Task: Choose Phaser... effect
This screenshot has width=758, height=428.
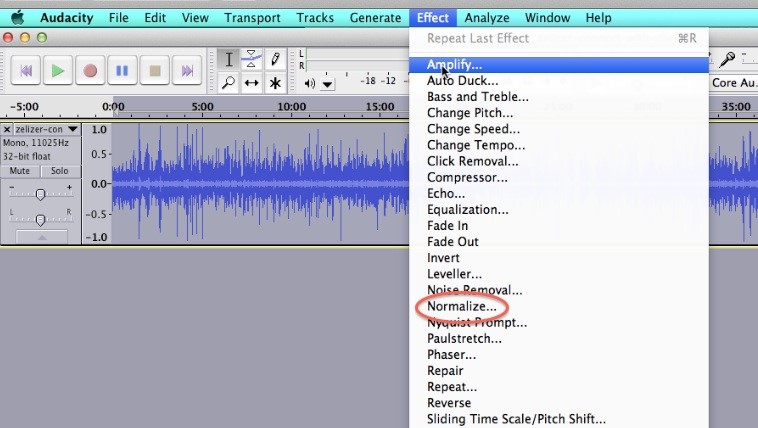Action: [559, 355]
